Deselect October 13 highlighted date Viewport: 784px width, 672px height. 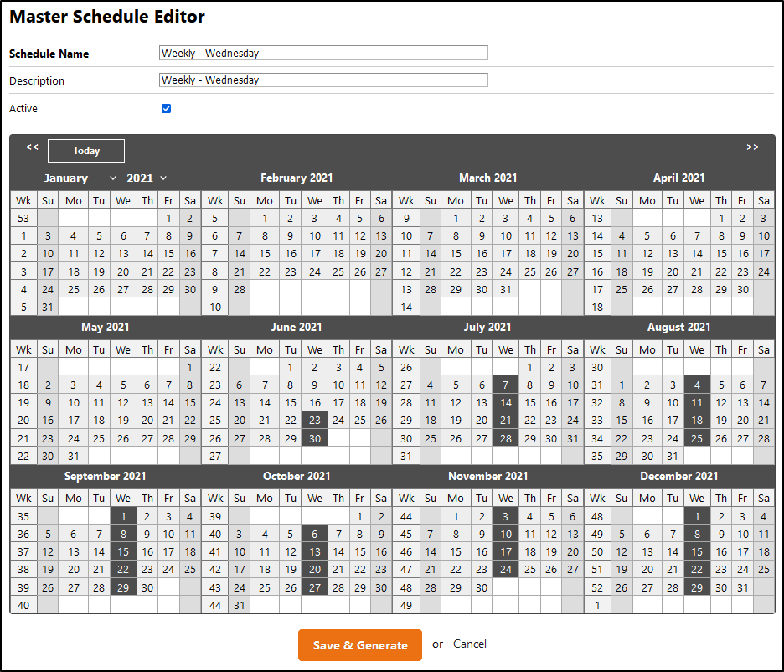(314, 551)
